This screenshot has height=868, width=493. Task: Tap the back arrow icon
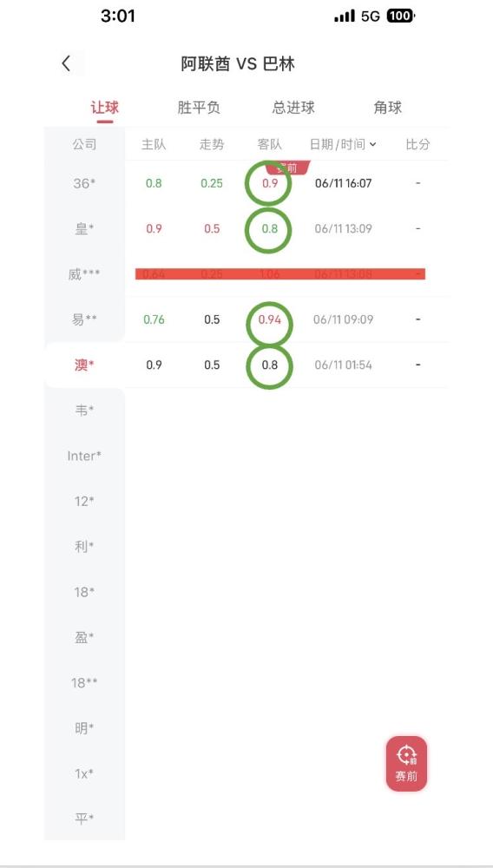[x=66, y=63]
